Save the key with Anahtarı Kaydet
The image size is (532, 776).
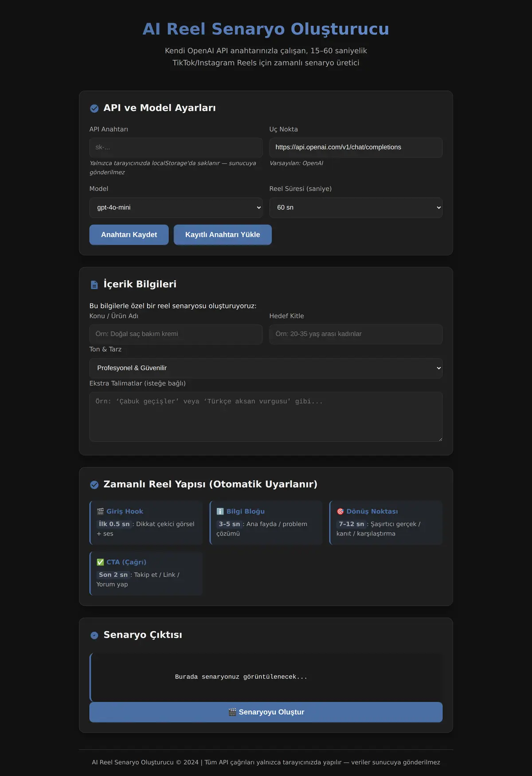coord(129,235)
